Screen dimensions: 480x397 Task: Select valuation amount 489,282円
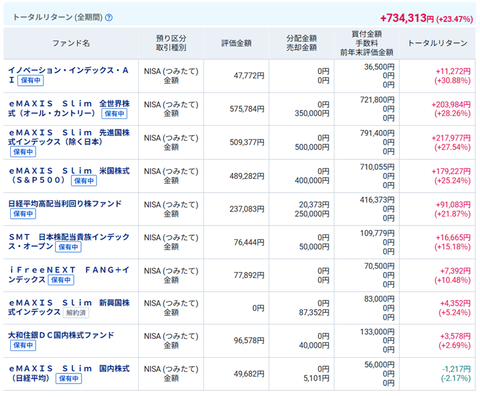click(247, 176)
